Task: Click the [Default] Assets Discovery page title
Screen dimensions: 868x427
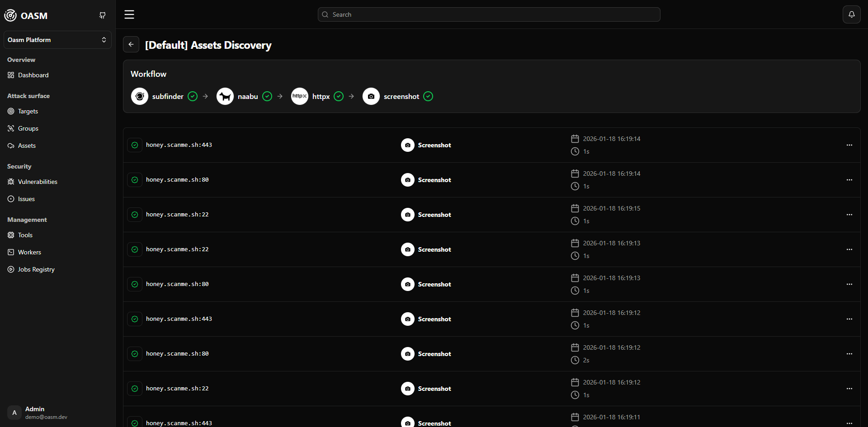Action: click(208, 45)
